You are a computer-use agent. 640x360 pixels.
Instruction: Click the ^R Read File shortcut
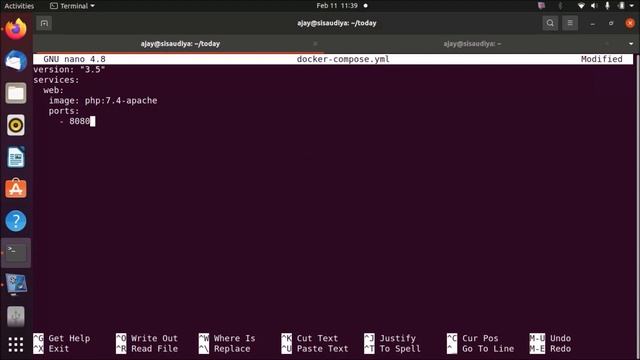[147, 349]
